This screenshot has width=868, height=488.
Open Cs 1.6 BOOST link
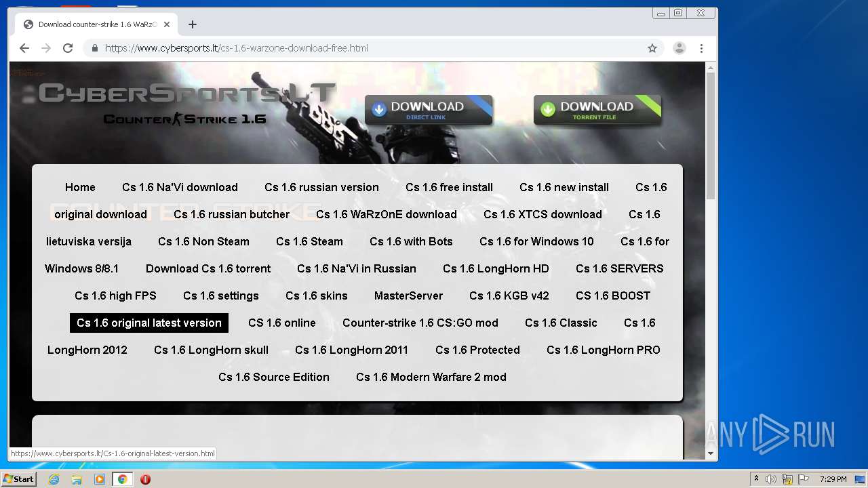613,296
